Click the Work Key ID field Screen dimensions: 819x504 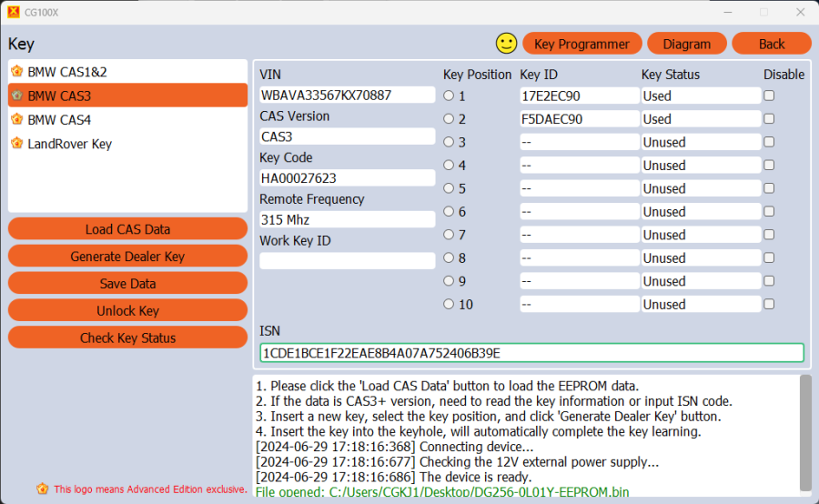(x=347, y=261)
